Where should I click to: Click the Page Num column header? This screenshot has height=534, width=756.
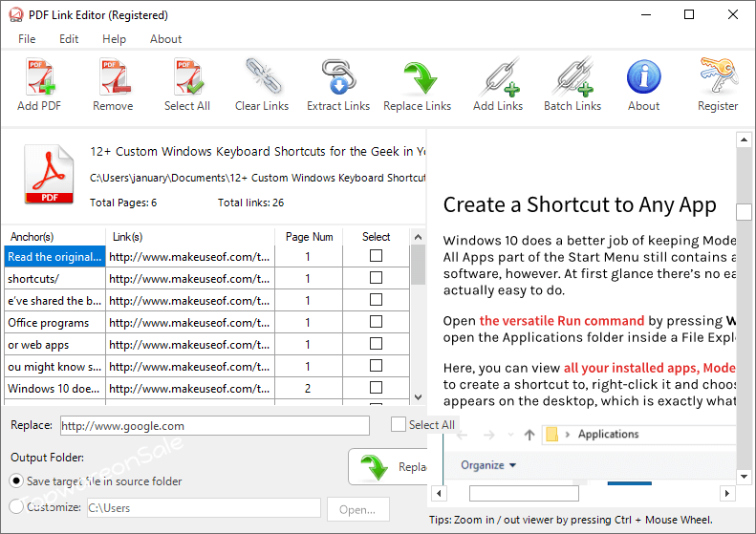[x=309, y=237]
